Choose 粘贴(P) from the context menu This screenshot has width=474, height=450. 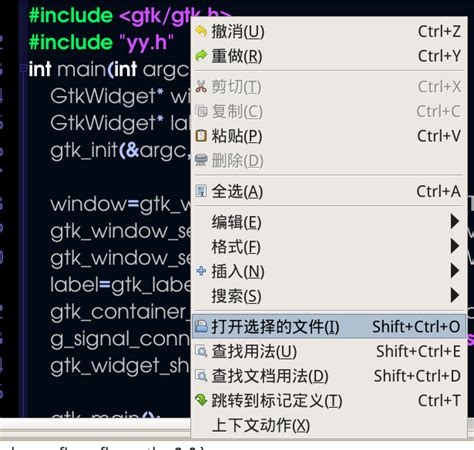(x=329, y=136)
